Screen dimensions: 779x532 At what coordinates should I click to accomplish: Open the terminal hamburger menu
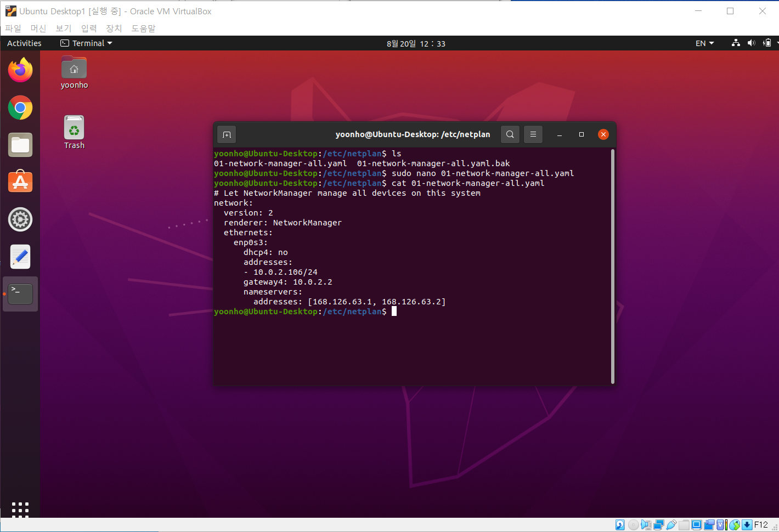pos(533,134)
